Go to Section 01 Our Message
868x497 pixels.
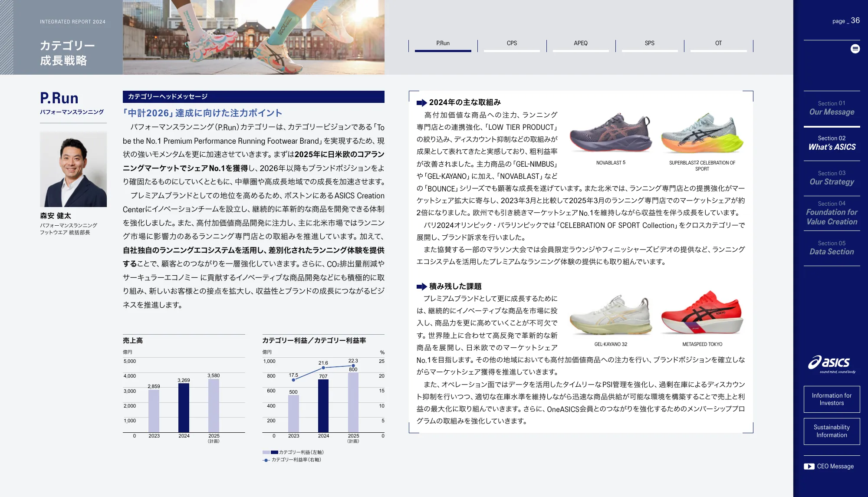click(832, 108)
